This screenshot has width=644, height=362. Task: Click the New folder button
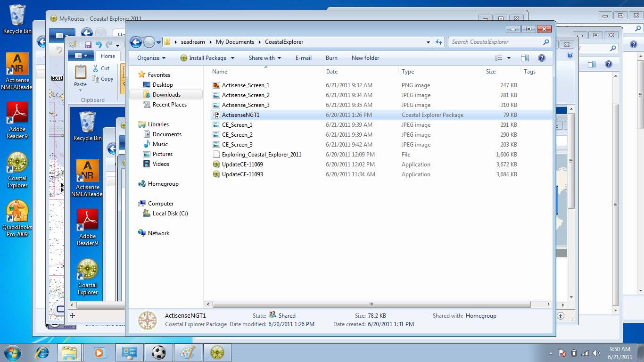point(365,58)
